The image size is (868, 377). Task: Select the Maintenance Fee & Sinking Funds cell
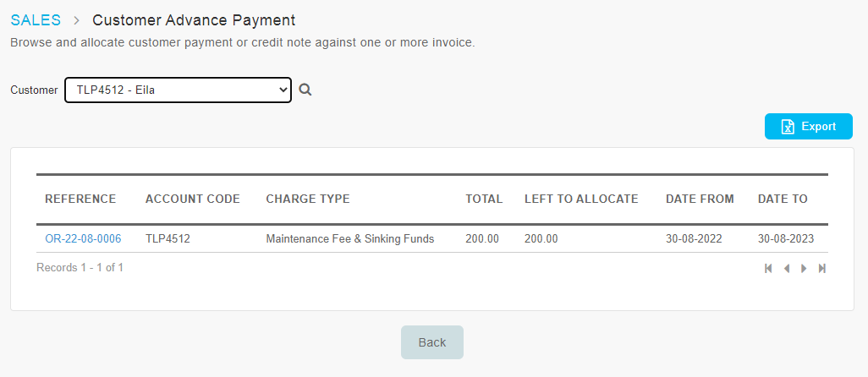pos(350,239)
